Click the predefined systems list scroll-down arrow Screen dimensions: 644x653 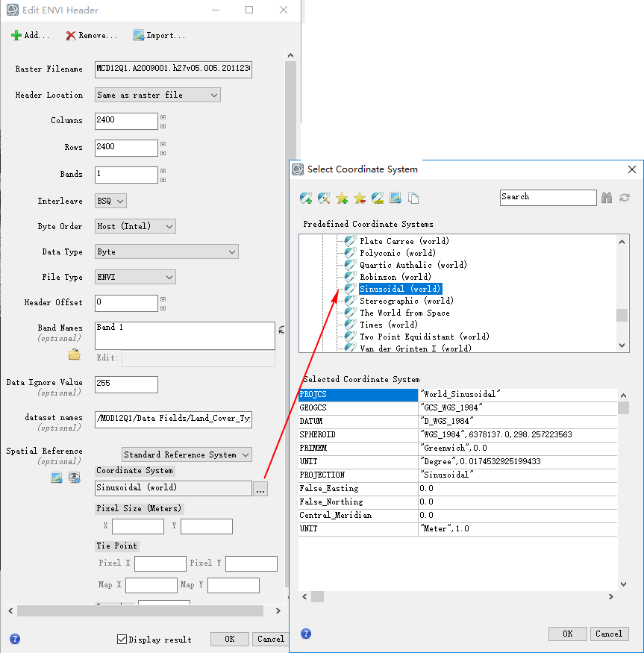coord(622,346)
